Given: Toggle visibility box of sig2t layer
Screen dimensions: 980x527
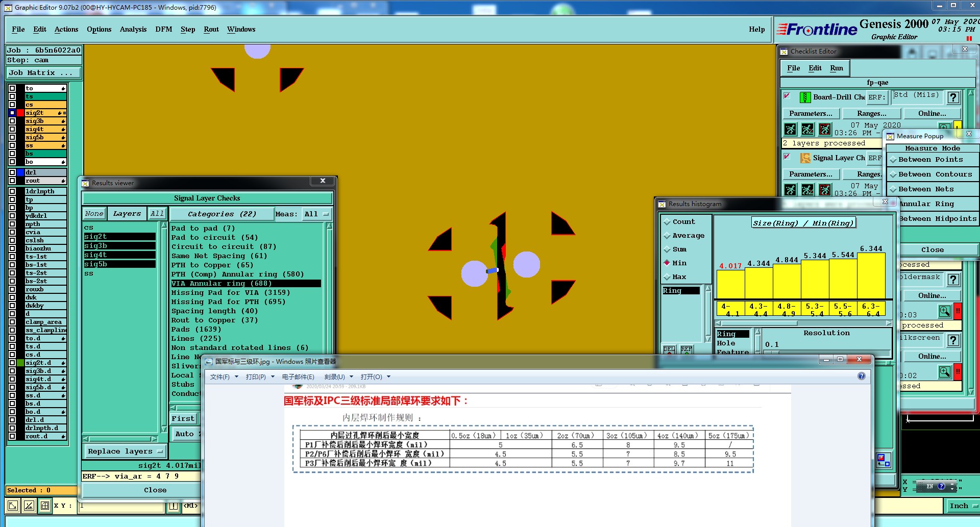Looking at the screenshot, I should [x=12, y=113].
